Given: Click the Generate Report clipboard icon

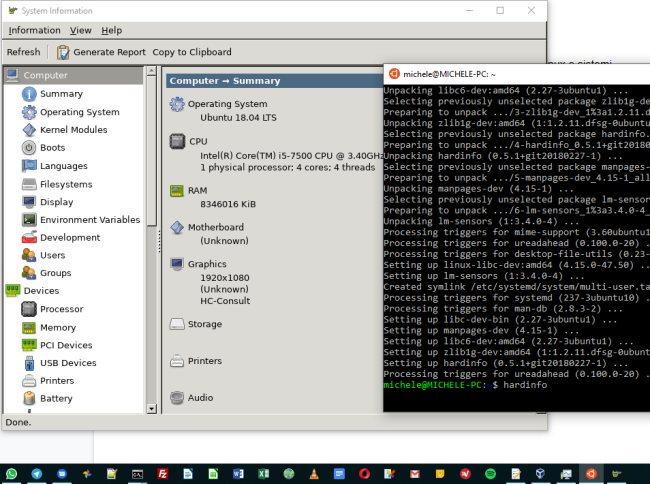Looking at the screenshot, I should click(63, 52).
